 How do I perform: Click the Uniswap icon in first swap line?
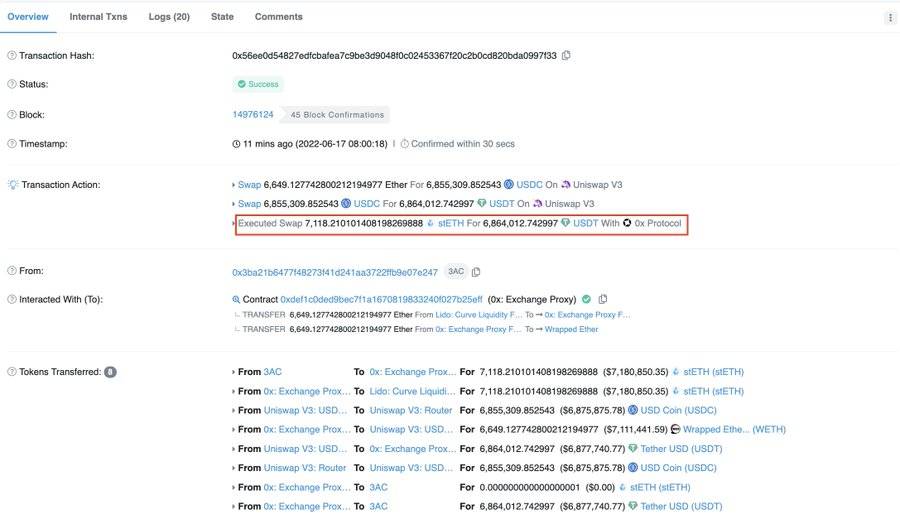(x=565, y=184)
